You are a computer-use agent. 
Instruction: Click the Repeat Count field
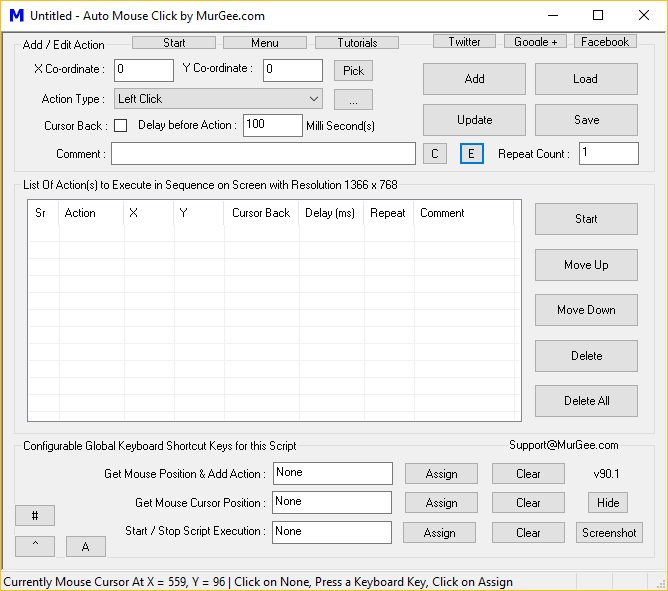pyautogui.click(x=609, y=153)
